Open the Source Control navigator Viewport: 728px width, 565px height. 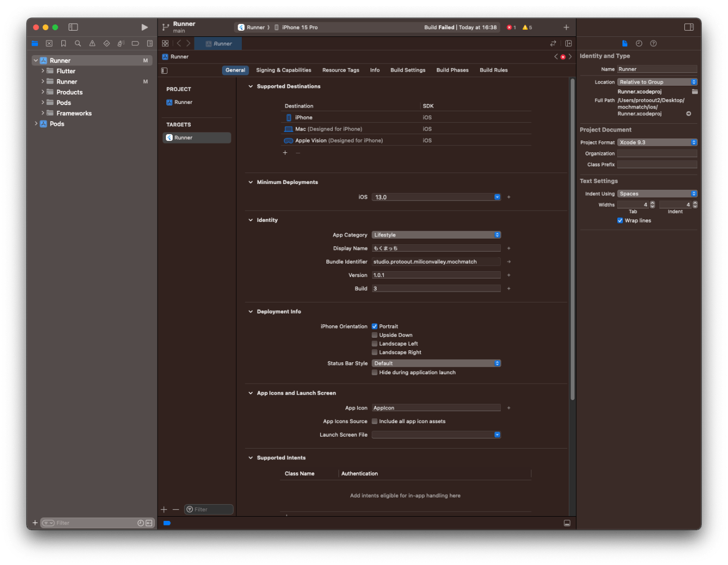pos(49,44)
